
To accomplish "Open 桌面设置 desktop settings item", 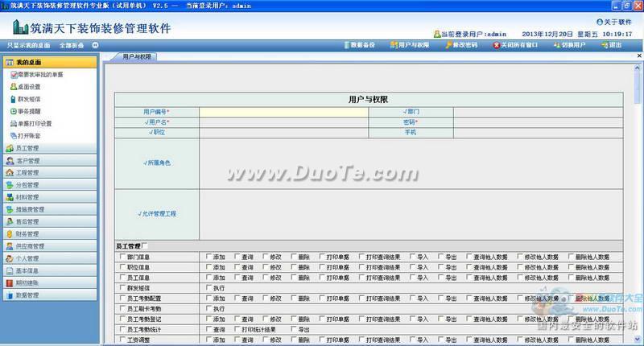I will point(26,87).
